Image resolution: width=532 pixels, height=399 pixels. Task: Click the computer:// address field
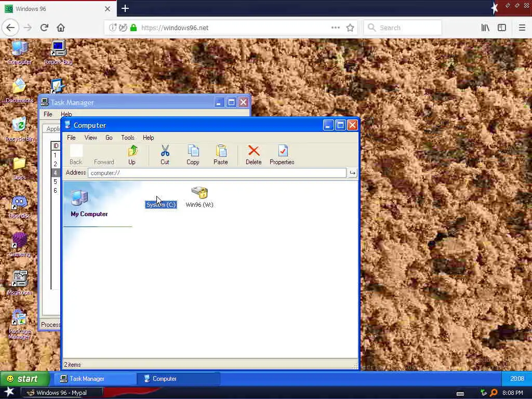tap(217, 173)
